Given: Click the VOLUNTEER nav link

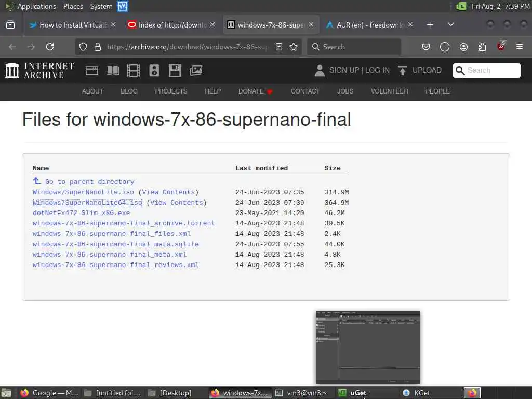Looking at the screenshot, I should click(389, 91).
